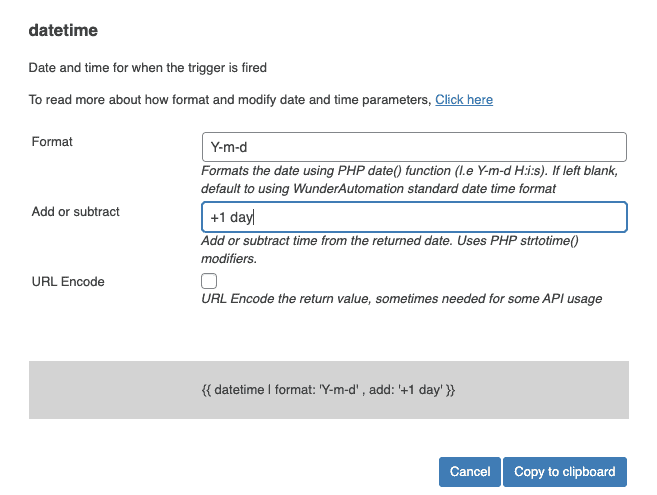This screenshot has height=495, width=657.
Task: Click the 'Add or subtract' field label
Action: pyautogui.click(x=76, y=212)
